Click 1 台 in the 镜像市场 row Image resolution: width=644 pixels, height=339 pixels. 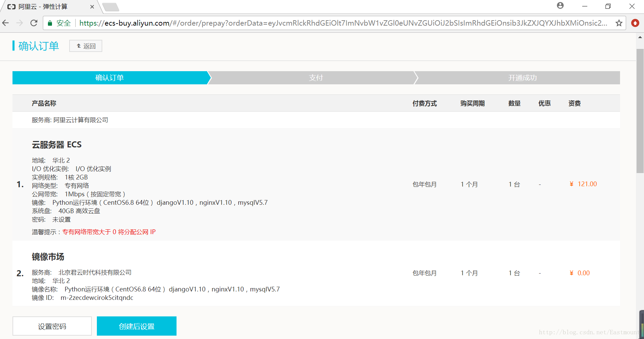514,273
